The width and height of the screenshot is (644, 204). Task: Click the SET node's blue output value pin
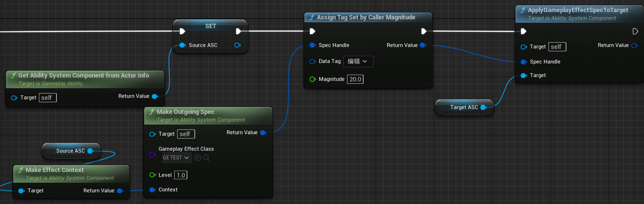pos(237,45)
